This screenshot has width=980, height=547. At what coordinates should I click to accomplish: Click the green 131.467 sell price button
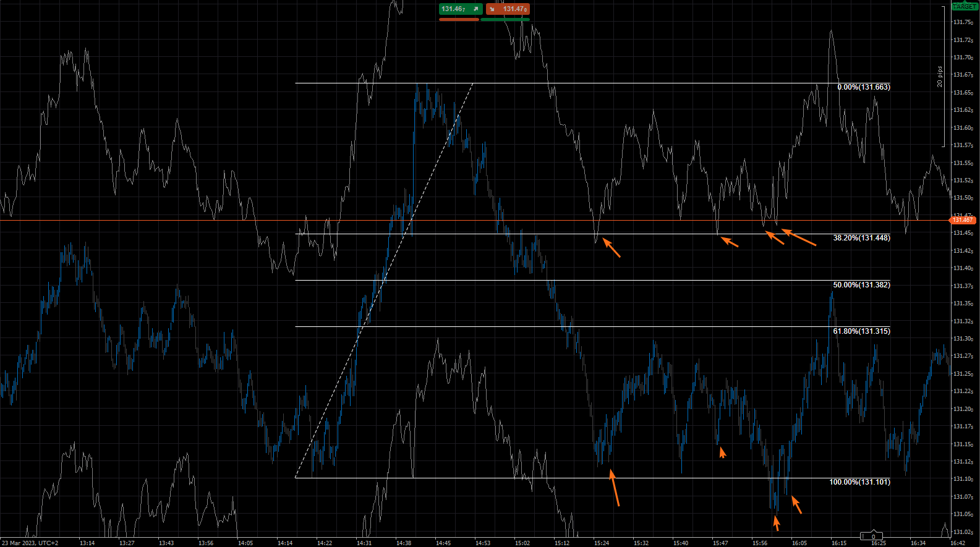pos(461,9)
